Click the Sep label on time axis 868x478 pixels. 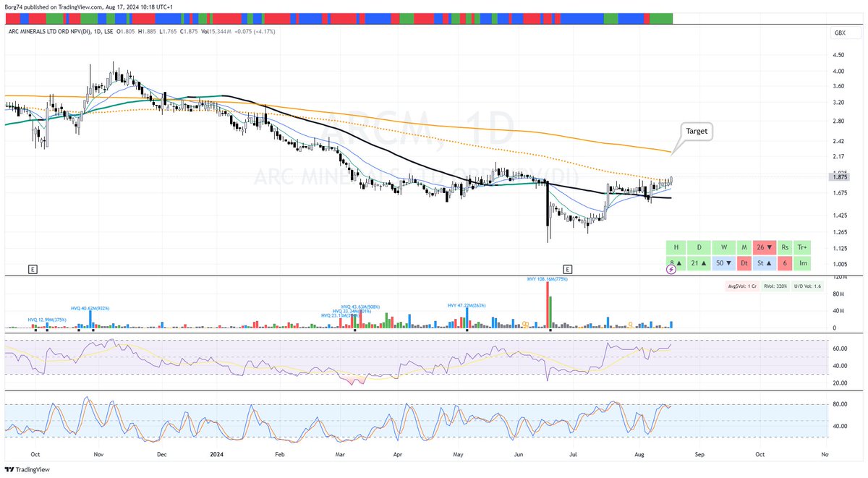click(x=698, y=456)
